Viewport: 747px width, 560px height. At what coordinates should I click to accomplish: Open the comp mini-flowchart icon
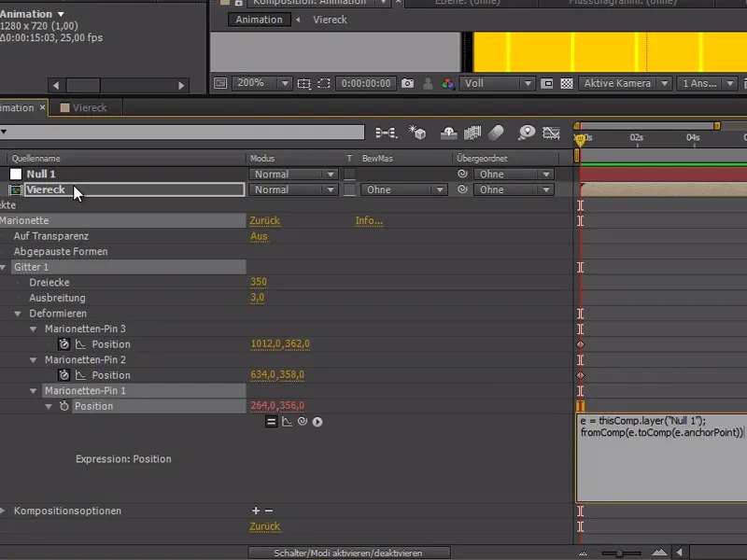386,133
